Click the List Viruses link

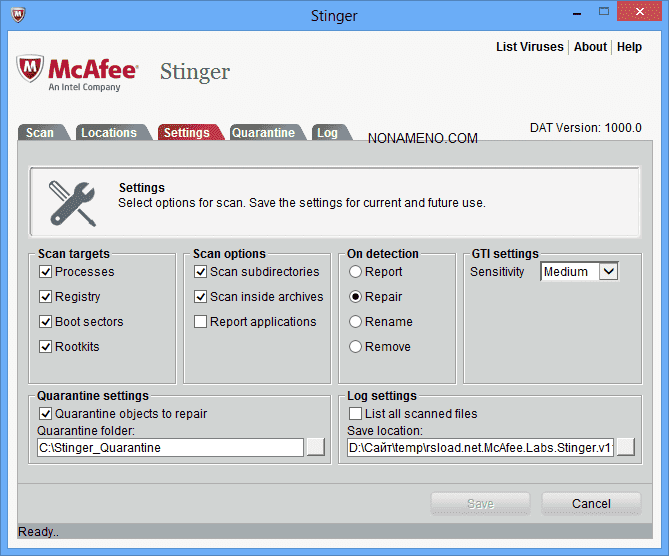tap(529, 47)
